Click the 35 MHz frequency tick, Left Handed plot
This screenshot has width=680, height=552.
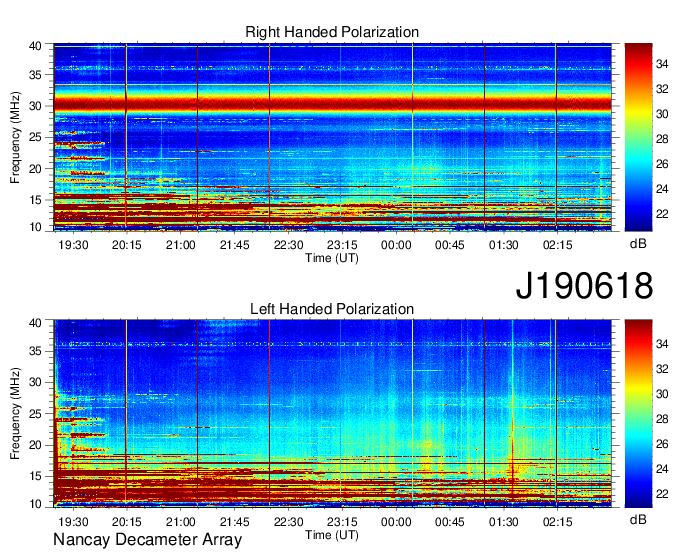coord(35,351)
